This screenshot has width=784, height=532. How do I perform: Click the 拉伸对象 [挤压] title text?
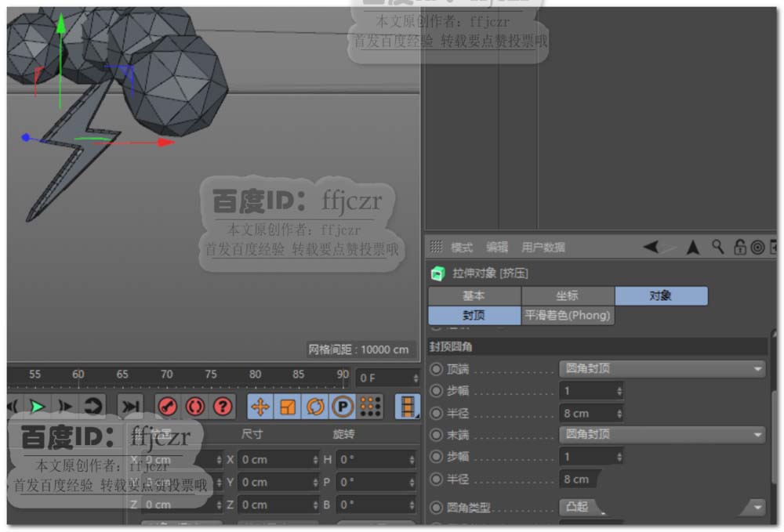coord(490,273)
